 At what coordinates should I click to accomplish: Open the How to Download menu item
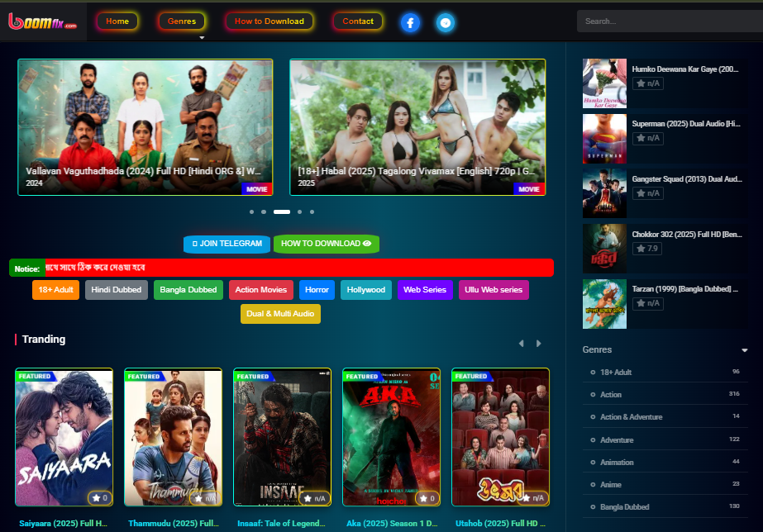(269, 21)
